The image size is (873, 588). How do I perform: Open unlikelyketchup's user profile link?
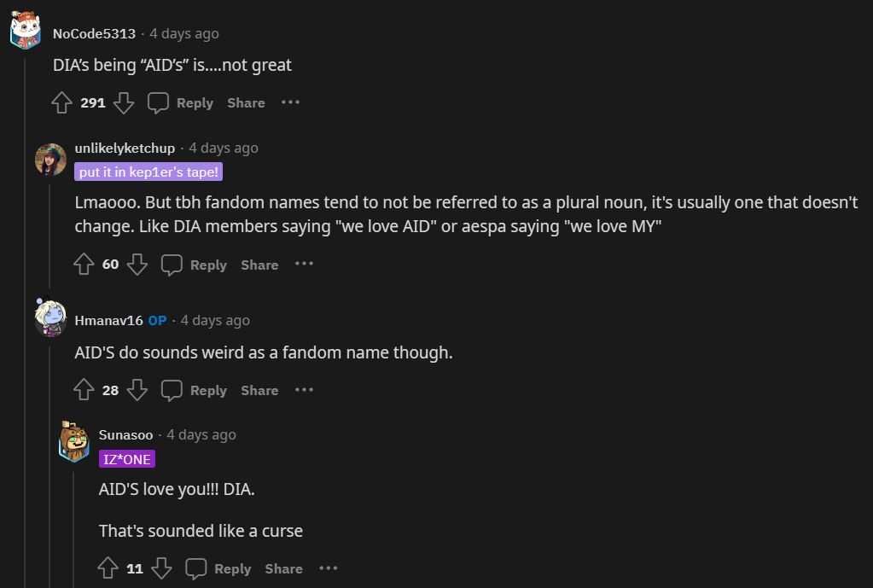point(125,148)
